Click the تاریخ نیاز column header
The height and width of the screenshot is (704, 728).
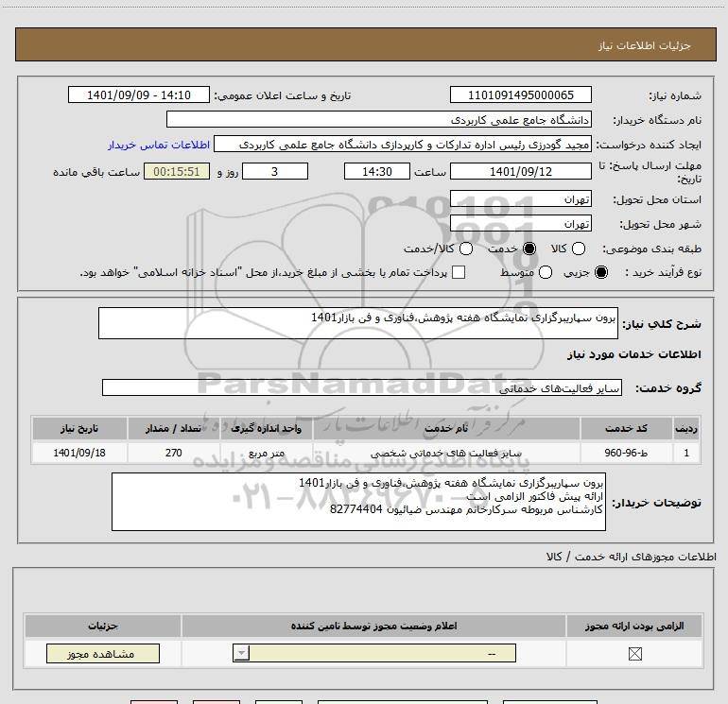pyautogui.click(x=79, y=428)
